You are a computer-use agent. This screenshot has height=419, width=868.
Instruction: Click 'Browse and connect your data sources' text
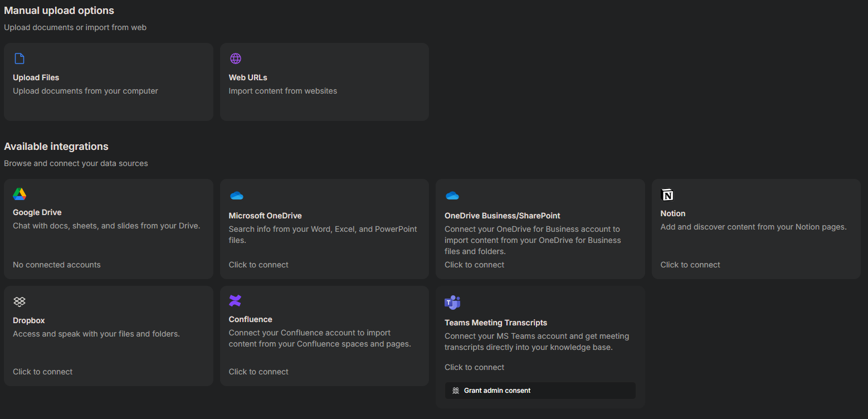coord(76,163)
